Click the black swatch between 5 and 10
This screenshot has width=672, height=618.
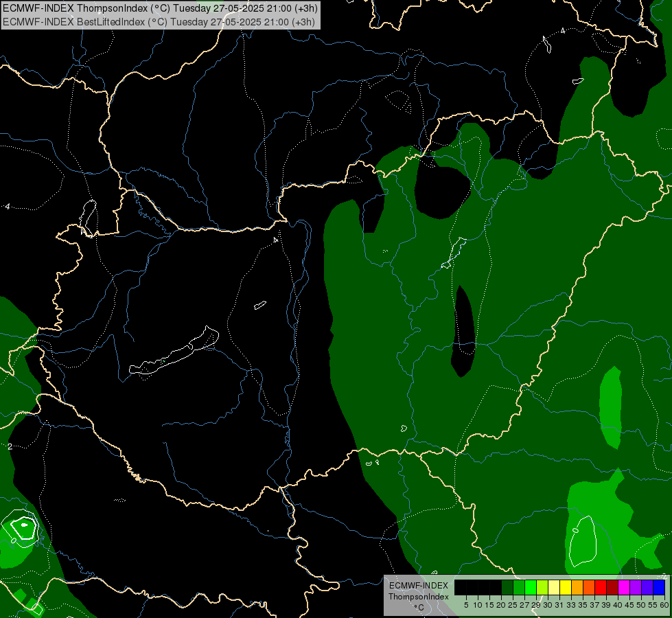pyautogui.click(x=472, y=587)
